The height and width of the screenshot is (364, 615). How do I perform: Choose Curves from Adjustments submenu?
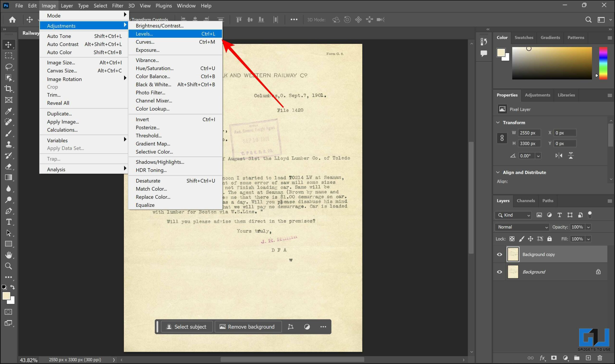tap(175, 42)
